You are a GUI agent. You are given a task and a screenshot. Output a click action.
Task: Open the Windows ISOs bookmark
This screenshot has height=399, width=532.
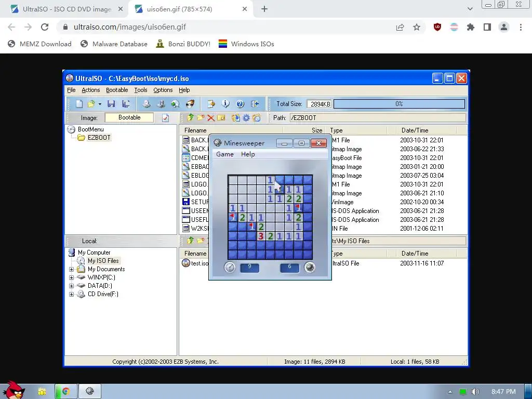click(246, 44)
